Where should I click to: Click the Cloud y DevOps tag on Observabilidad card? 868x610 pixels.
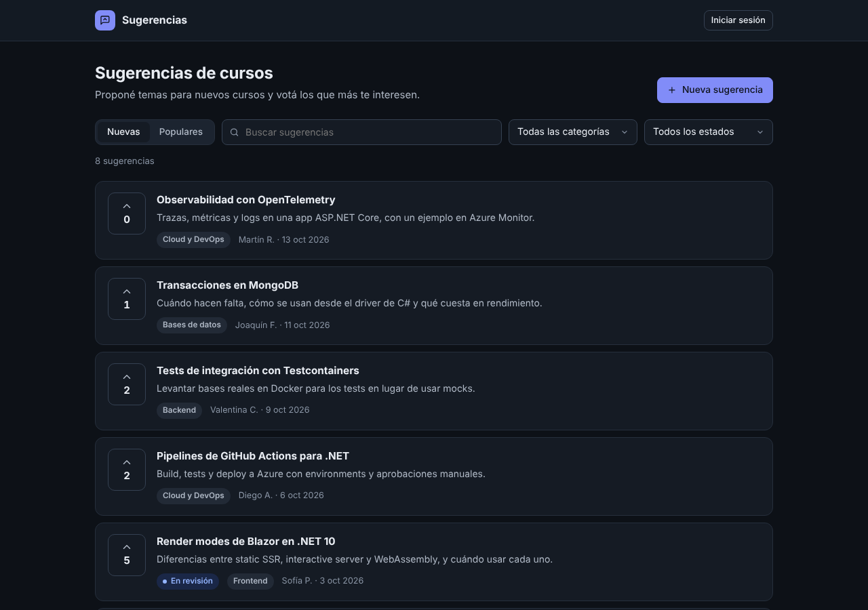pyautogui.click(x=193, y=240)
